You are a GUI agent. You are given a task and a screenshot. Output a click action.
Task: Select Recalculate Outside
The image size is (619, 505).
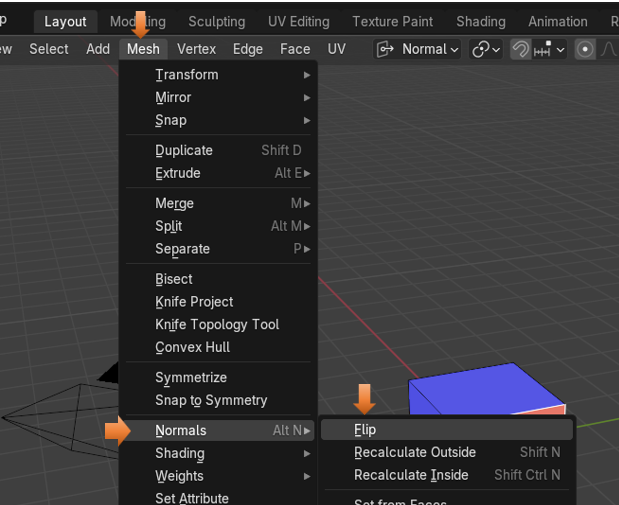click(x=414, y=453)
